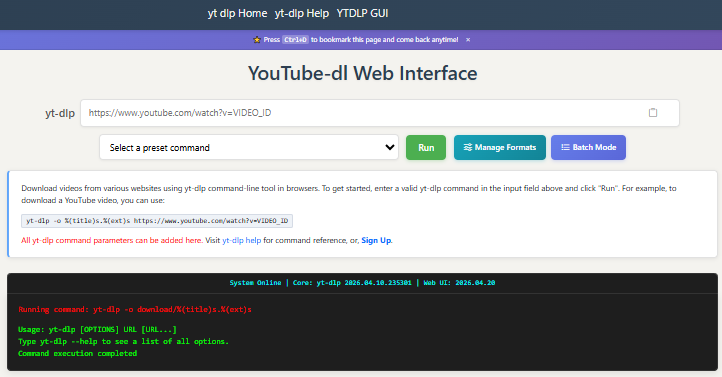Open Manage Formats
This screenshot has width=722, height=377.
point(500,147)
